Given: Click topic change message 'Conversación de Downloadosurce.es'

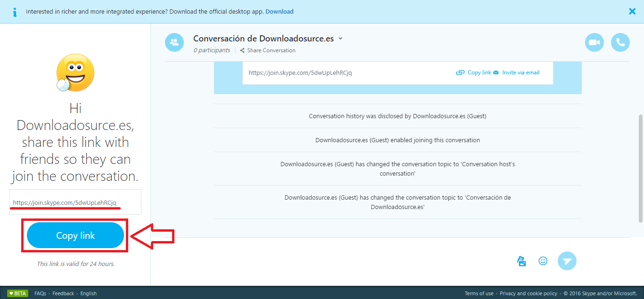Looking at the screenshot, I should click(x=397, y=202).
